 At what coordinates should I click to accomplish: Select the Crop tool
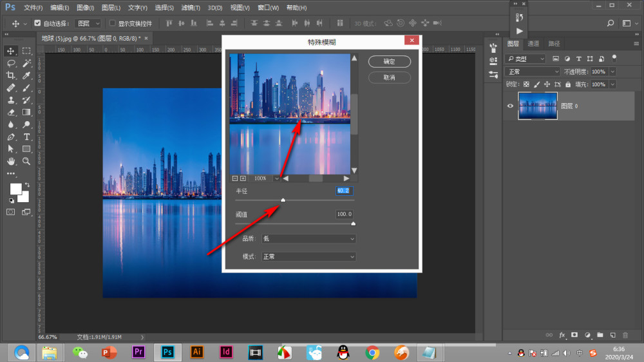pos(11,75)
